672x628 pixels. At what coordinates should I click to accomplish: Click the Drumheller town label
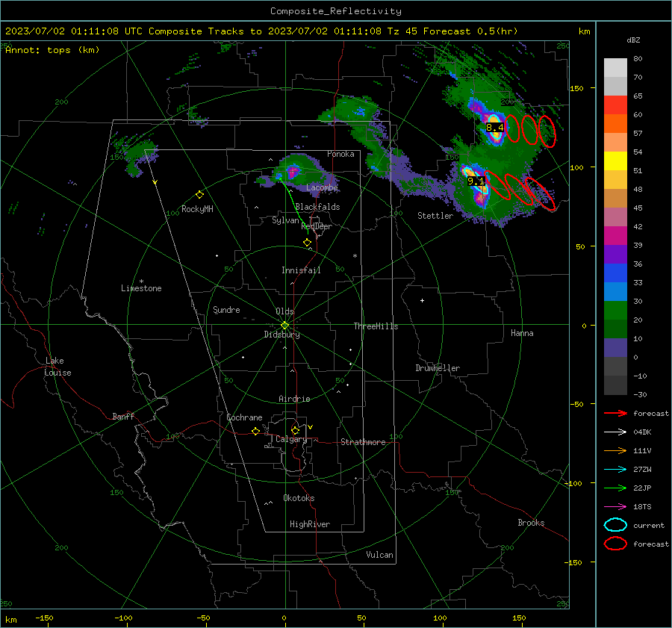tap(438, 368)
